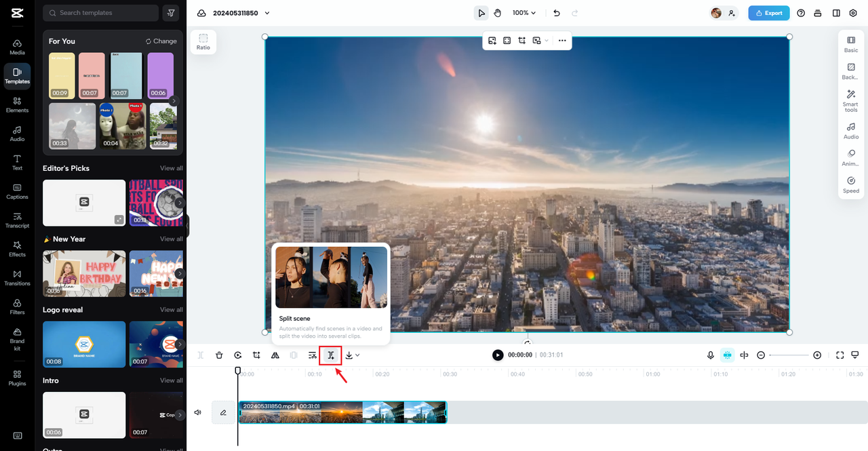Open the Animation tab
Screen dimensions: 868x451
[x=851, y=158]
